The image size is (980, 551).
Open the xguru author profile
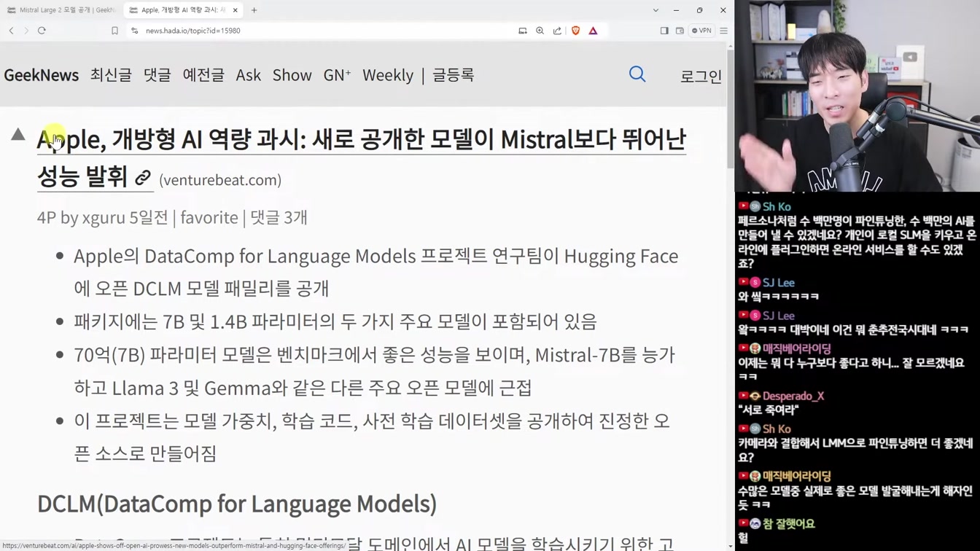(103, 217)
